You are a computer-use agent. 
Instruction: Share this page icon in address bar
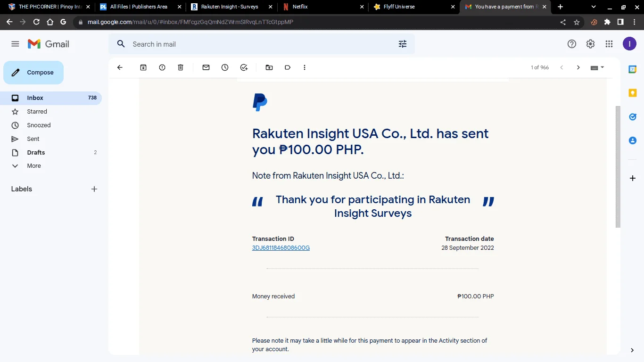[563, 22]
